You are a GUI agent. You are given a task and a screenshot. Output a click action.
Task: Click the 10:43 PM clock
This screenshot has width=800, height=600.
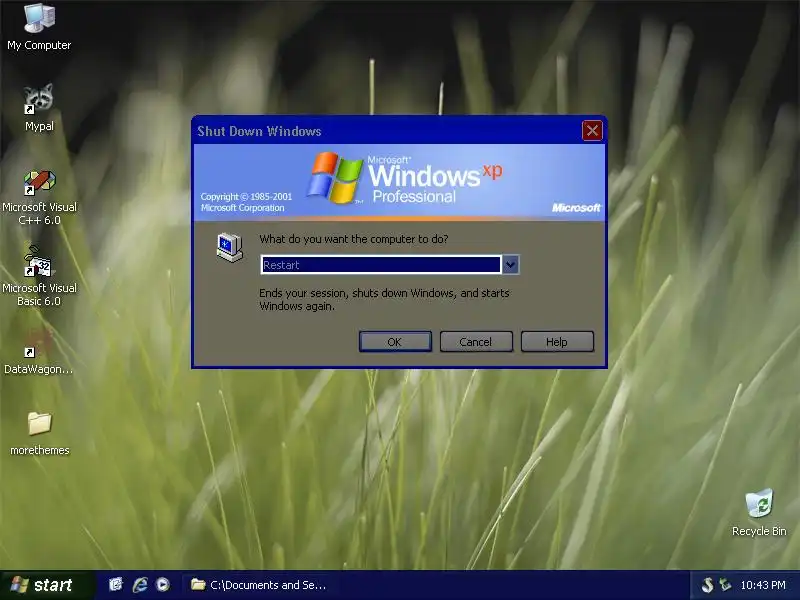tap(763, 585)
